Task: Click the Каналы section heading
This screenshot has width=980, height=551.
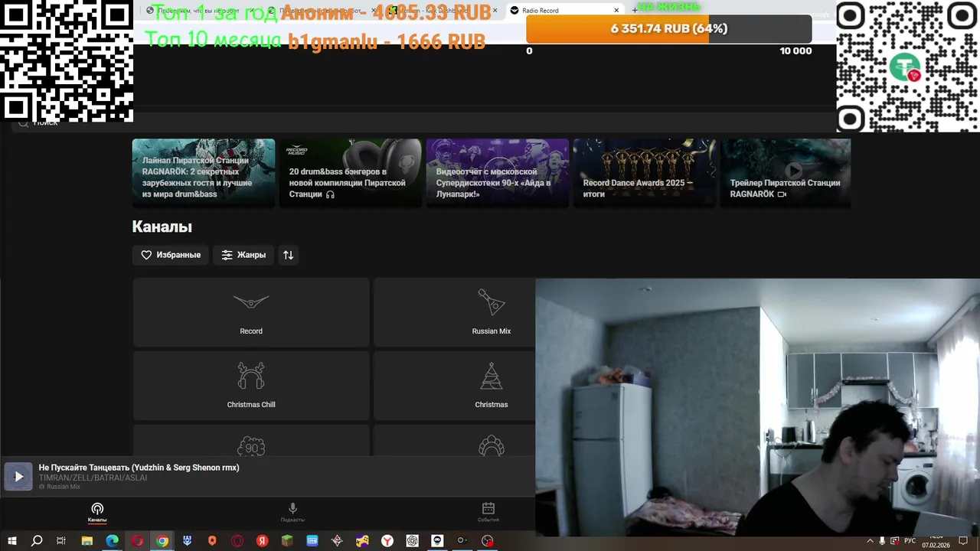Action: tap(162, 227)
